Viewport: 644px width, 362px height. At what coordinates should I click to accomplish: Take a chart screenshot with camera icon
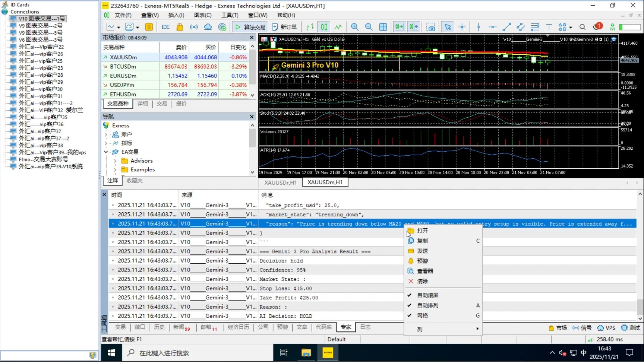tap(431, 27)
